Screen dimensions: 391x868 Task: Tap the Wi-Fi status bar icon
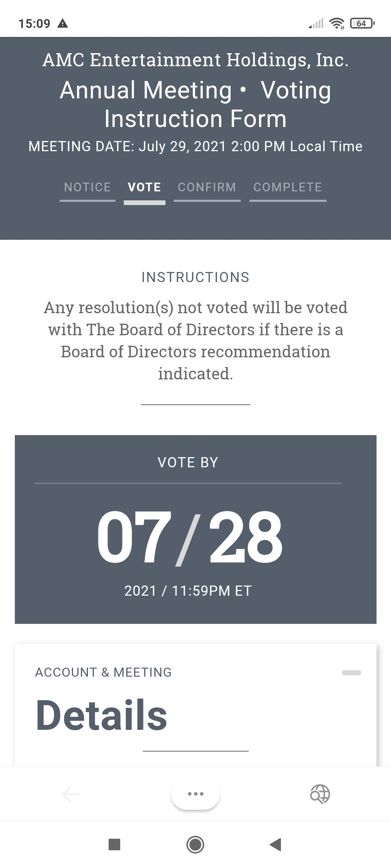point(337,24)
